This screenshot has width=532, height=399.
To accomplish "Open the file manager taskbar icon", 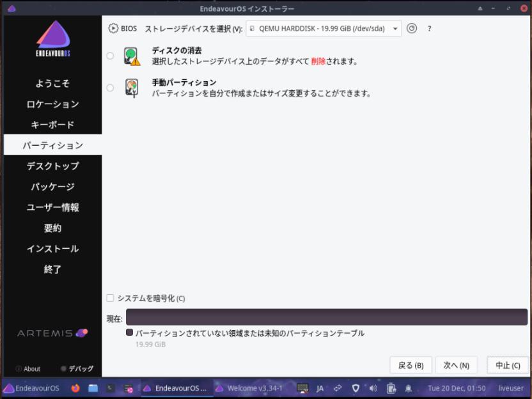I will click(93, 388).
